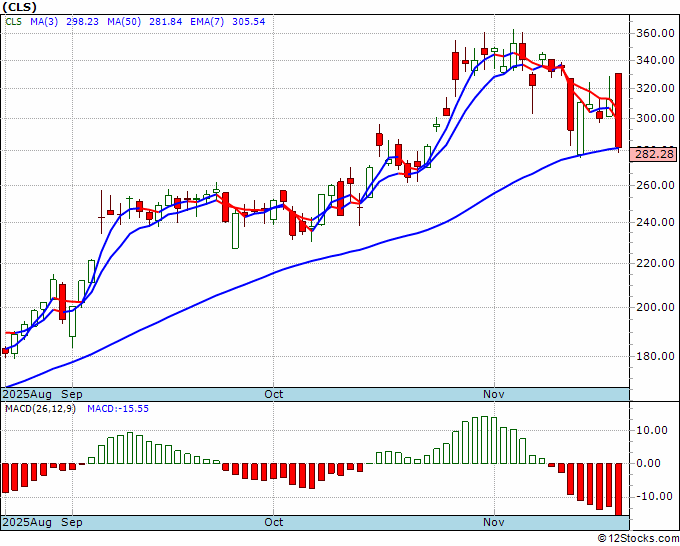Click Nov on the MACD panel timeline
680x546 pixels.
point(494,522)
